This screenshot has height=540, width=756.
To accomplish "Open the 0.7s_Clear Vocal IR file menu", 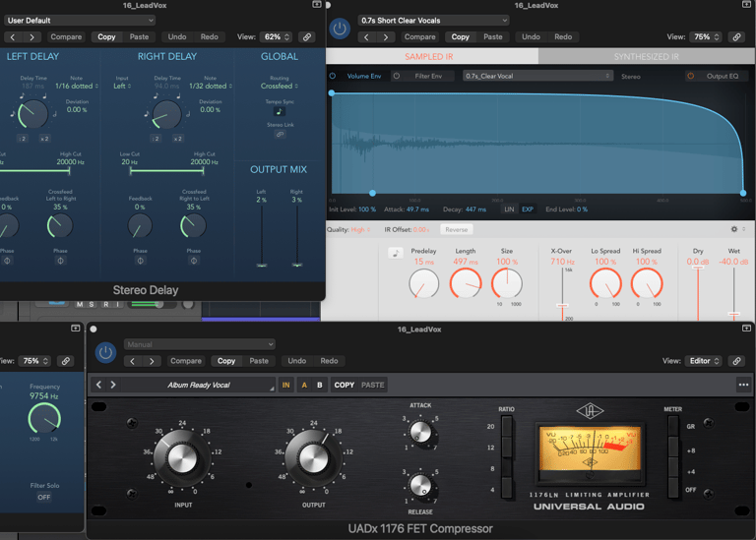I will coord(537,76).
